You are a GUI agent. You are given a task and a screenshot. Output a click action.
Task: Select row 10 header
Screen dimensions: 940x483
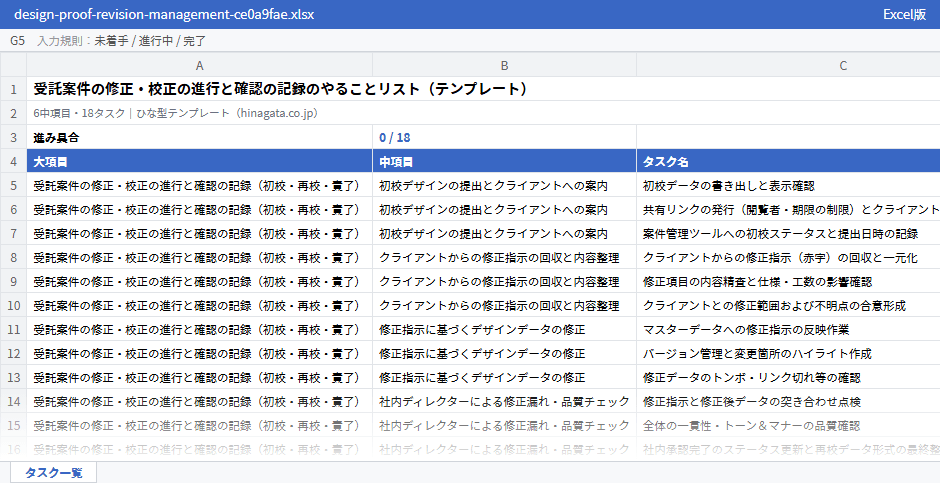pos(13,306)
